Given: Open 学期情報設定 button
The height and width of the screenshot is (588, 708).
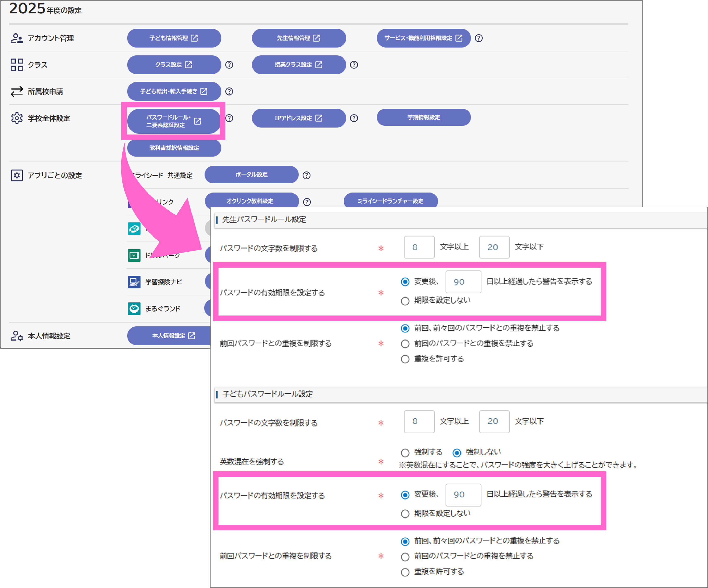Looking at the screenshot, I should pyautogui.click(x=423, y=117).
